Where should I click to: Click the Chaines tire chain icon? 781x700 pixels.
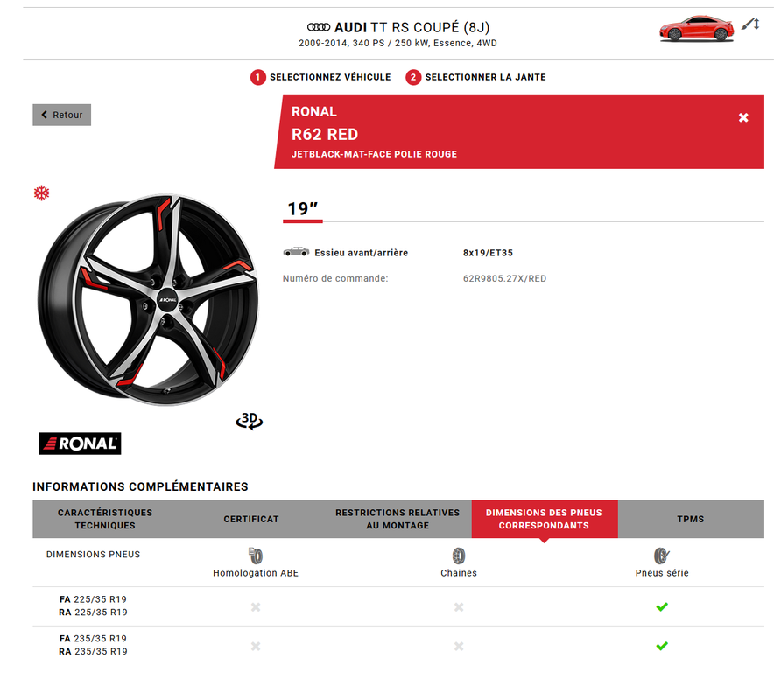(x=458, y=556)
